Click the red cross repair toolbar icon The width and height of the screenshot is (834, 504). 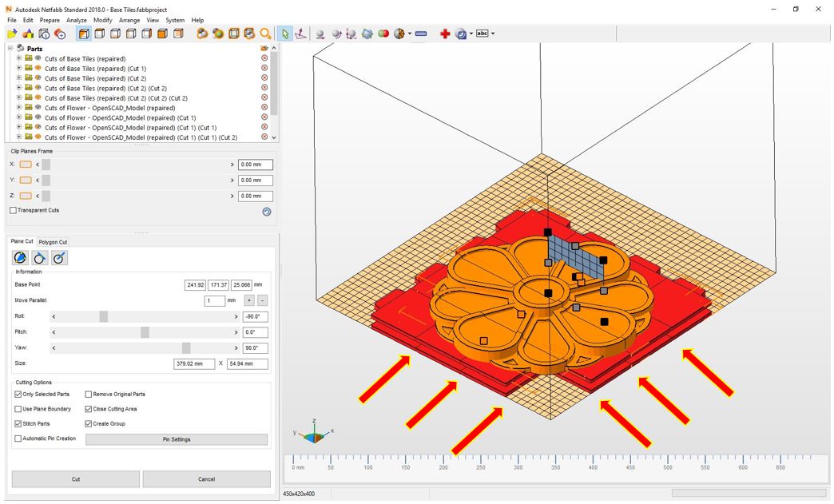(445, 34)
